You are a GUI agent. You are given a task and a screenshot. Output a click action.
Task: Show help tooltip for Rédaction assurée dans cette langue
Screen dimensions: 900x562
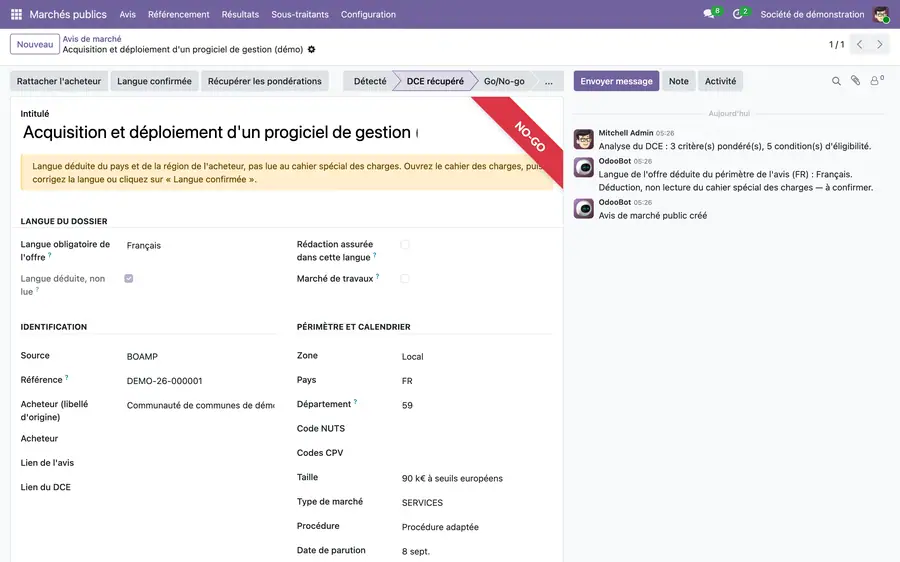(375, 254)
